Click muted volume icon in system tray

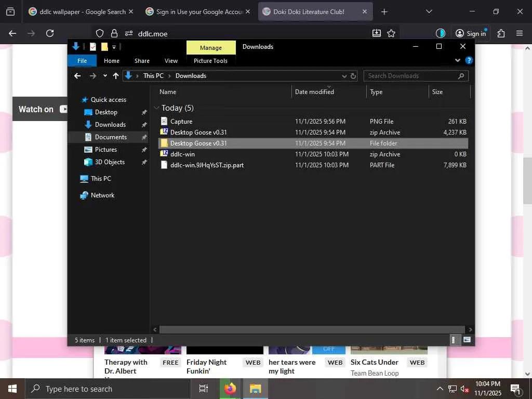coord(464,389)
